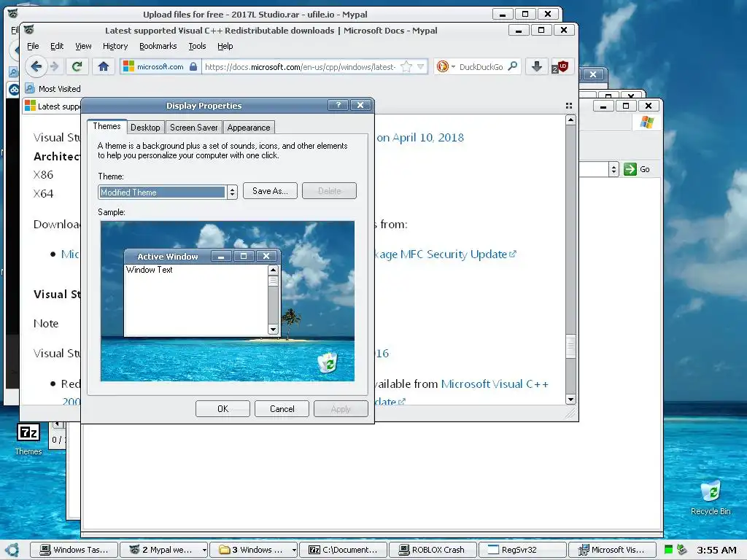Click the Display Properties help question button
Viewport: 747px width, 560px height.
338,105
